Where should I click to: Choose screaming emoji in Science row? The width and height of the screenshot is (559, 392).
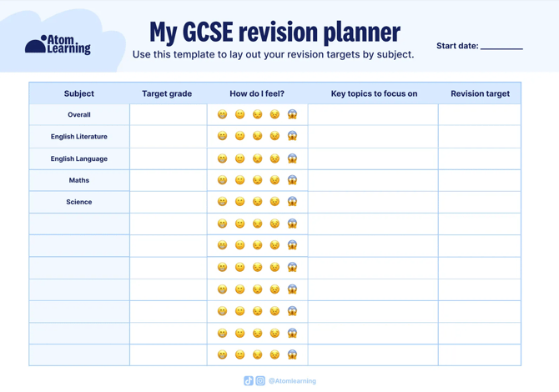(292, 202)
